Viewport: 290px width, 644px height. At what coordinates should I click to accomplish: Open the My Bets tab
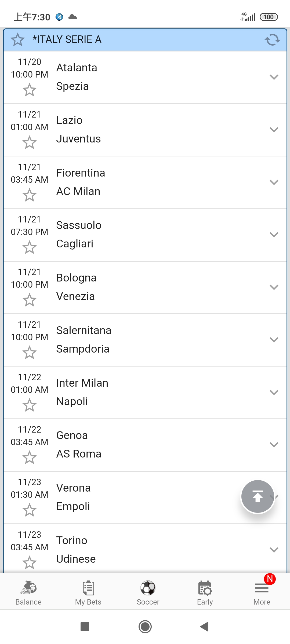[88, 592]
